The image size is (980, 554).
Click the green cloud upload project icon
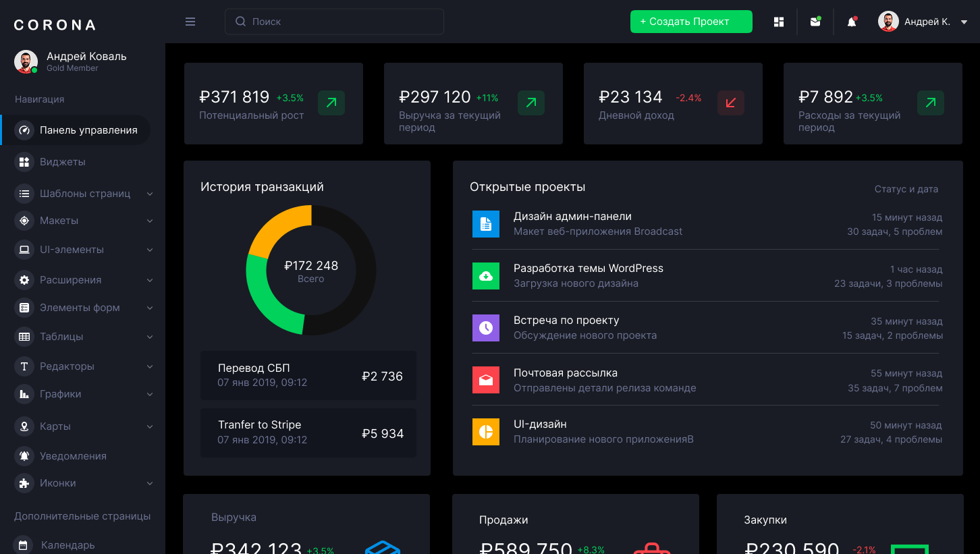(486, 276)
